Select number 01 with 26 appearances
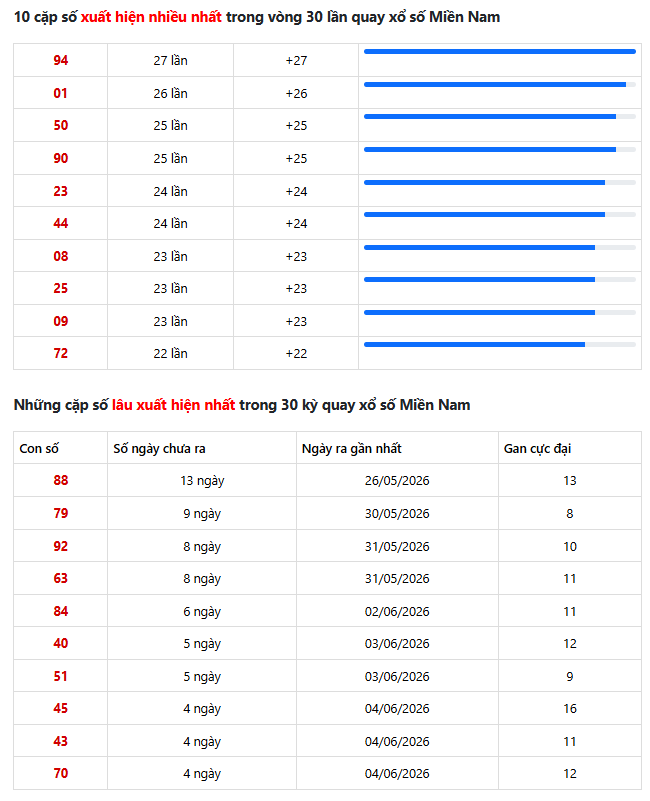Screen dimensions: 650x801 (x=60, y=93)
